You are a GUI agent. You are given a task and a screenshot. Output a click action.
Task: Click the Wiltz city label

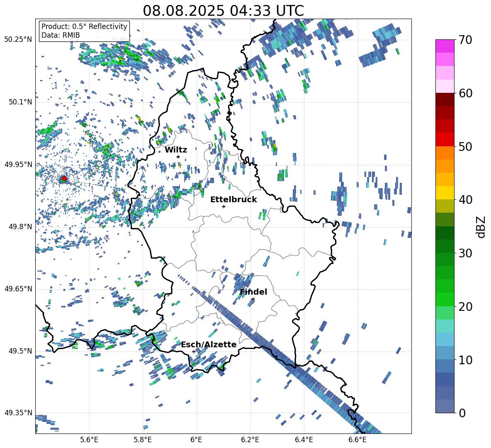coord(176,150)
